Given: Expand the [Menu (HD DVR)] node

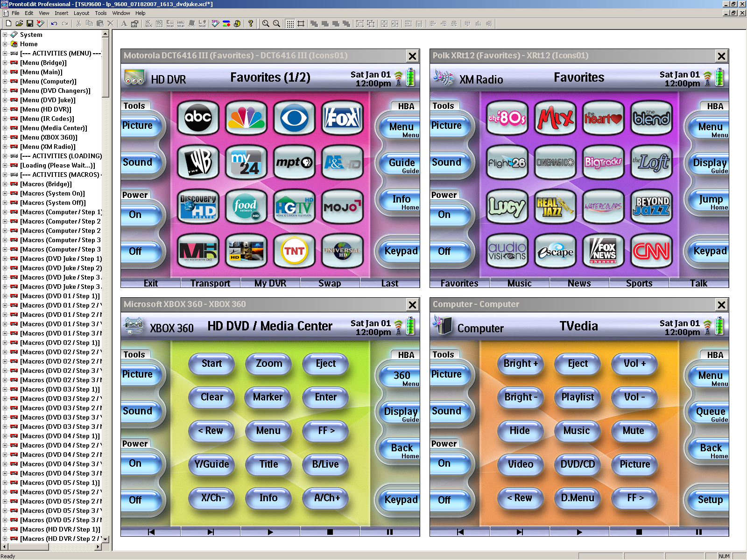Looking at the screenshot, I should point(5,109).
